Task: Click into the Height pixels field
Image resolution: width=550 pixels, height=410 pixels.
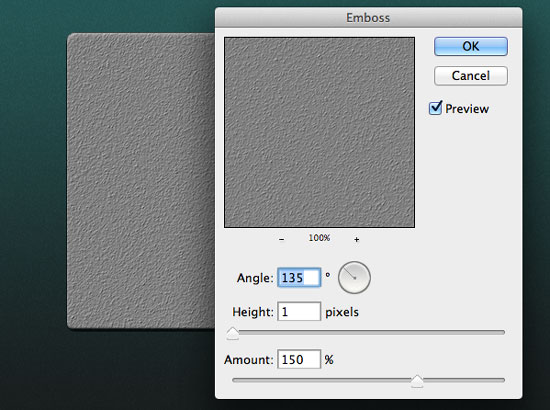Action: click(299, 311)
